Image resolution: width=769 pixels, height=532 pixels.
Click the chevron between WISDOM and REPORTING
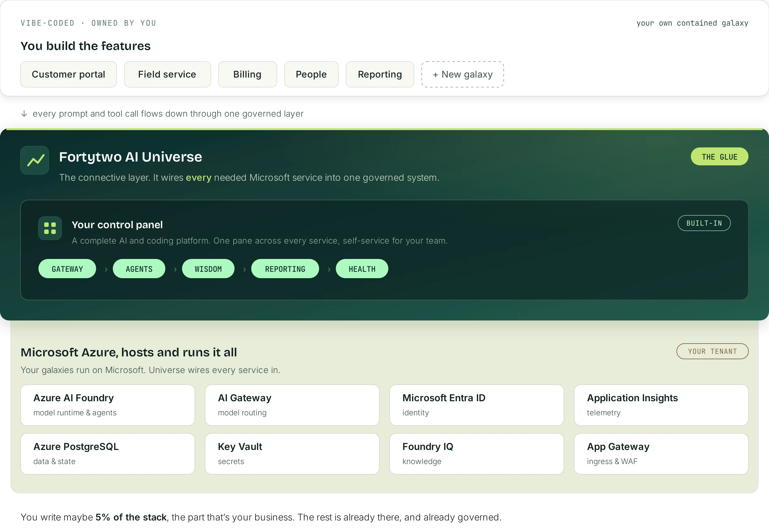244,269
